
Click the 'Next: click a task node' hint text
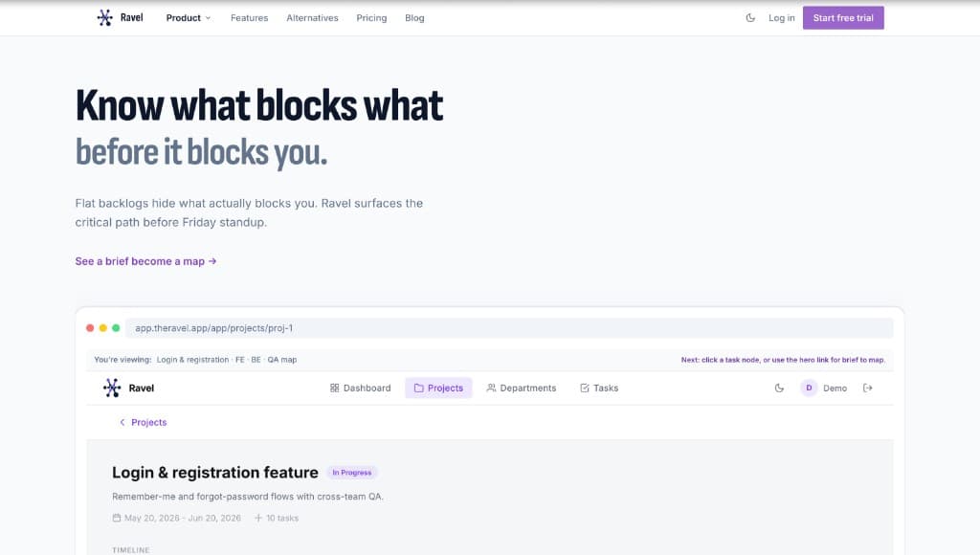(x=783, y=360)
